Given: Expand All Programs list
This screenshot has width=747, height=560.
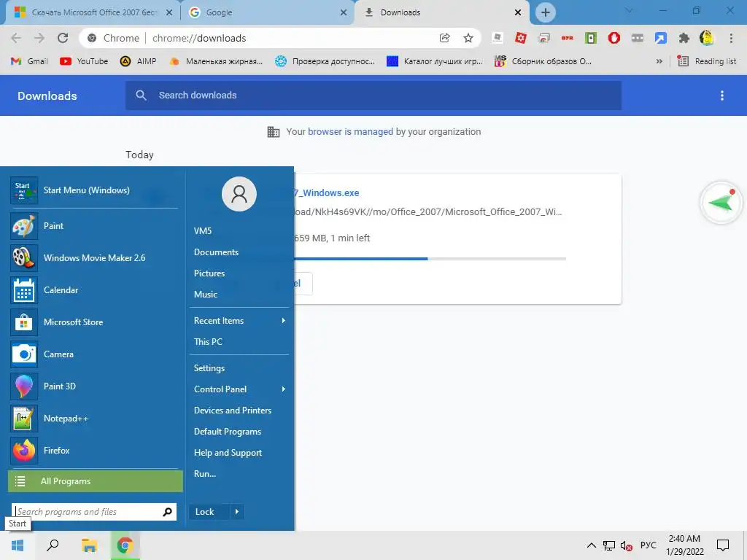Looking at the screenshot, I should pyautogui.click(x=96, y=481).
